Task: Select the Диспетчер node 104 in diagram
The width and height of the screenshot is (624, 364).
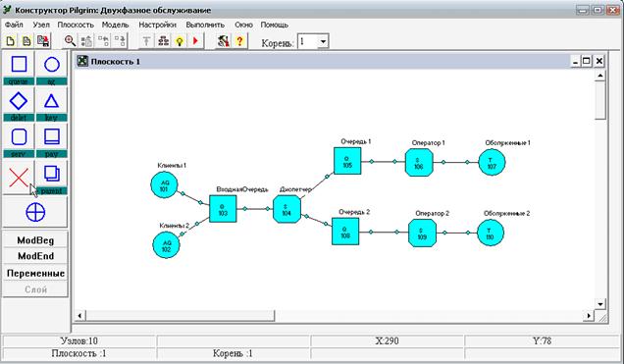Action: click(286, 209)
